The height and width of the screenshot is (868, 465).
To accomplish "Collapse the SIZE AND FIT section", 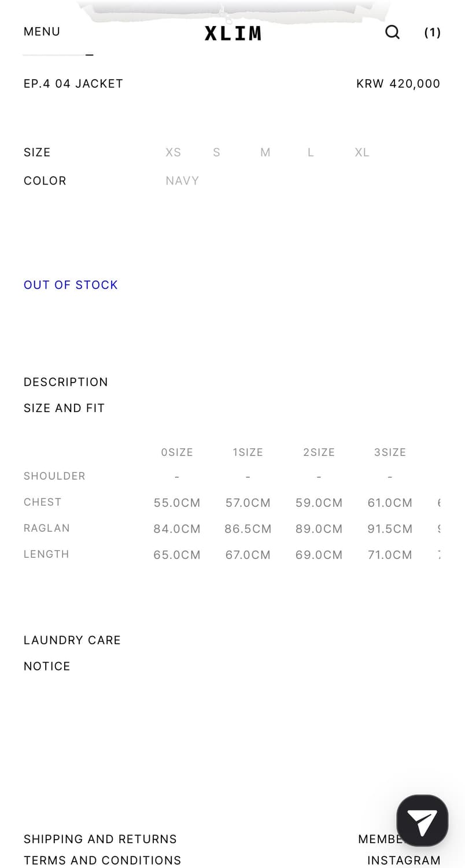I will click(x=64, y=408).
